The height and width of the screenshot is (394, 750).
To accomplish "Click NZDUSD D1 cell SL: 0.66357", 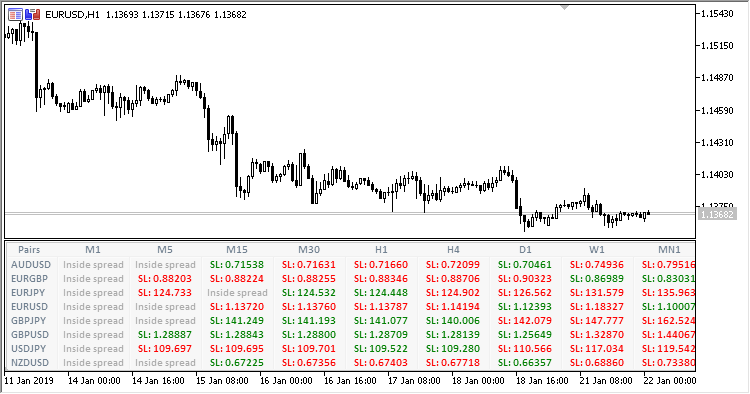I will 525,362.
